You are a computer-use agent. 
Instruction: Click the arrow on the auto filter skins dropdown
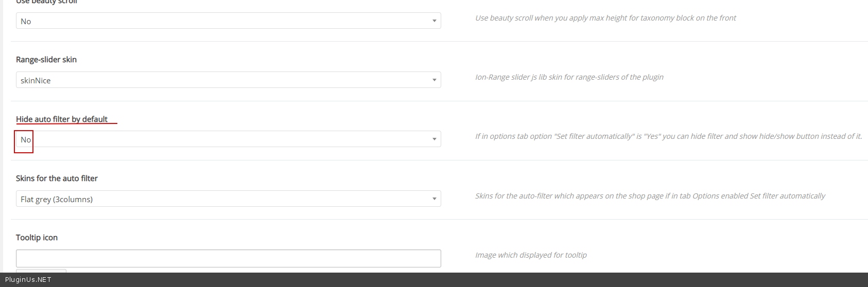click(434, 199)
